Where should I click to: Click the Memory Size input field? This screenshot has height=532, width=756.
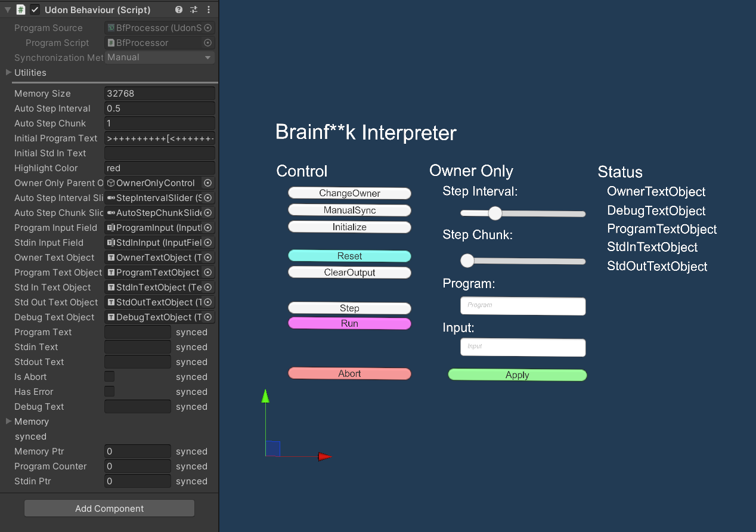(x=159, y=93)
